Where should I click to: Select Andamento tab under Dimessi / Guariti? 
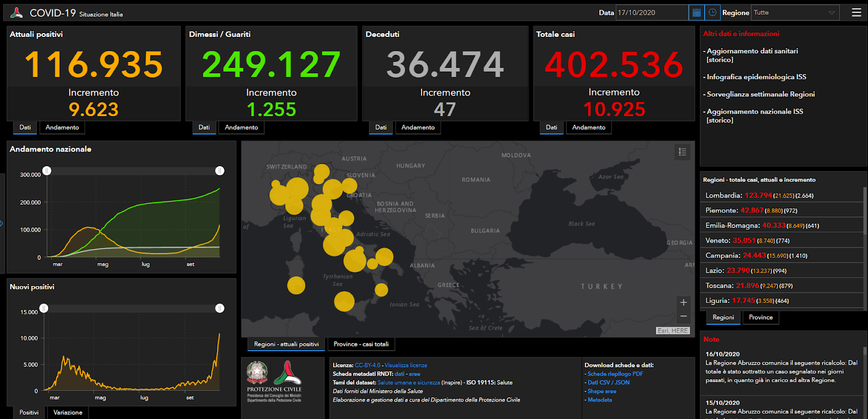(241, 128)
